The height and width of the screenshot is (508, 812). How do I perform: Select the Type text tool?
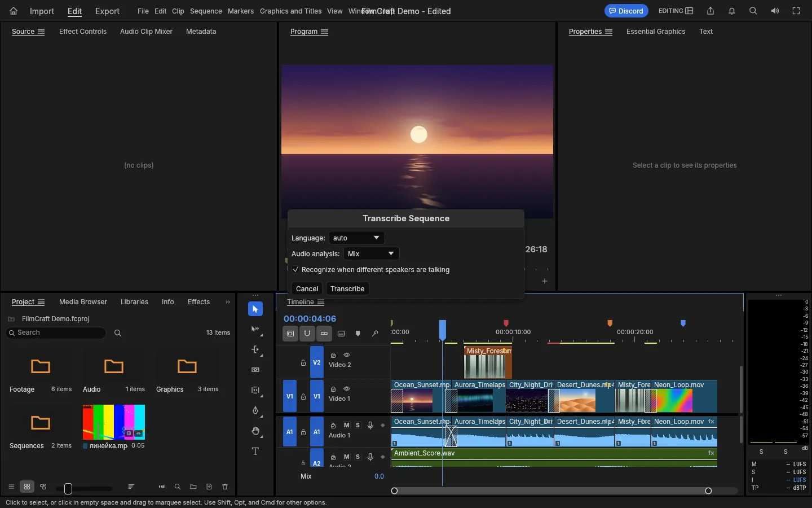[255, 451]
